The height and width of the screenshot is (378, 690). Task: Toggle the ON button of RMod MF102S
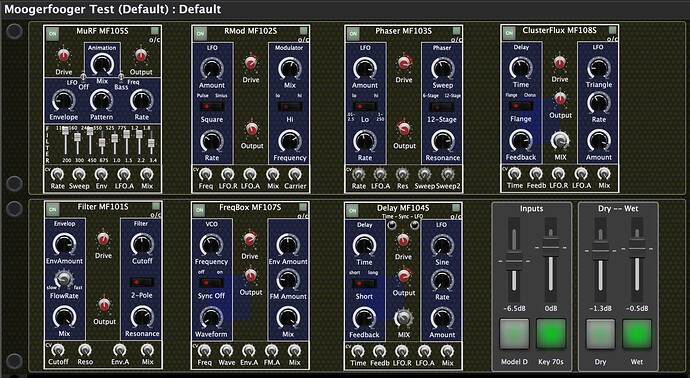click(200, 34)
